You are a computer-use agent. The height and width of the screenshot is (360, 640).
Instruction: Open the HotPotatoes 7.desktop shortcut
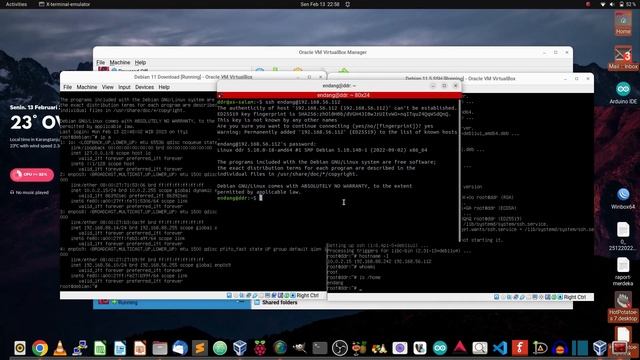pyautogui.click(x=623, y=307)
